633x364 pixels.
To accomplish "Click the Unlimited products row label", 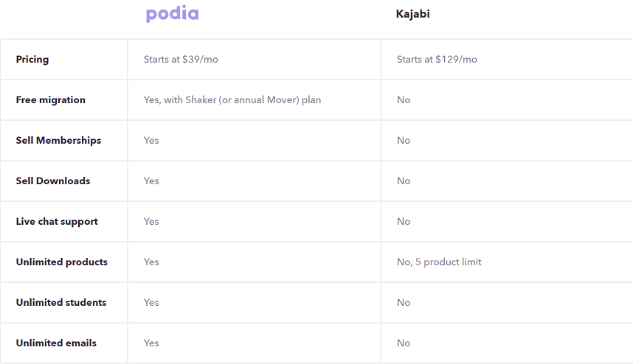I will (x=62, y=262).
